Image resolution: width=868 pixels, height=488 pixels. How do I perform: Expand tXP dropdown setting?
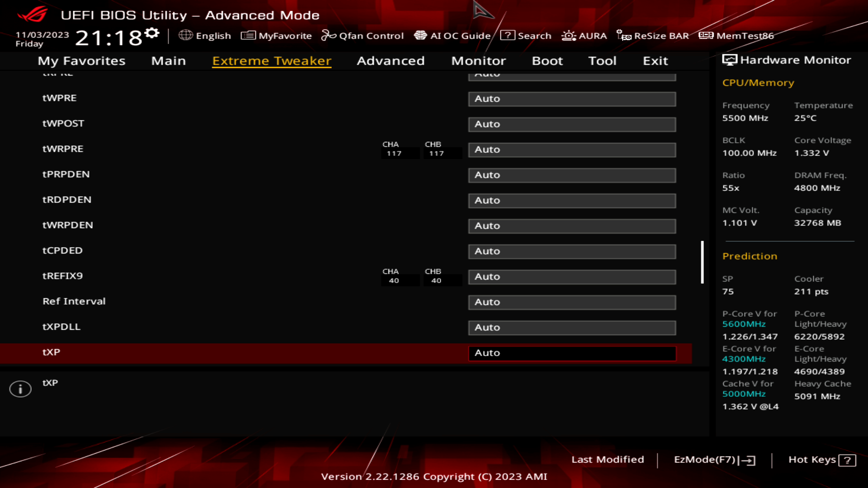[572, 352]
